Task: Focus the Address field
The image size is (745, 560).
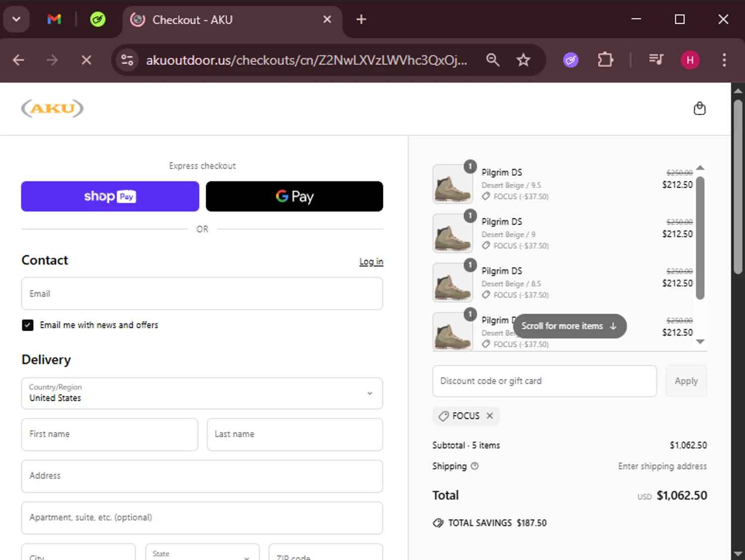Action: click(202, 476)
